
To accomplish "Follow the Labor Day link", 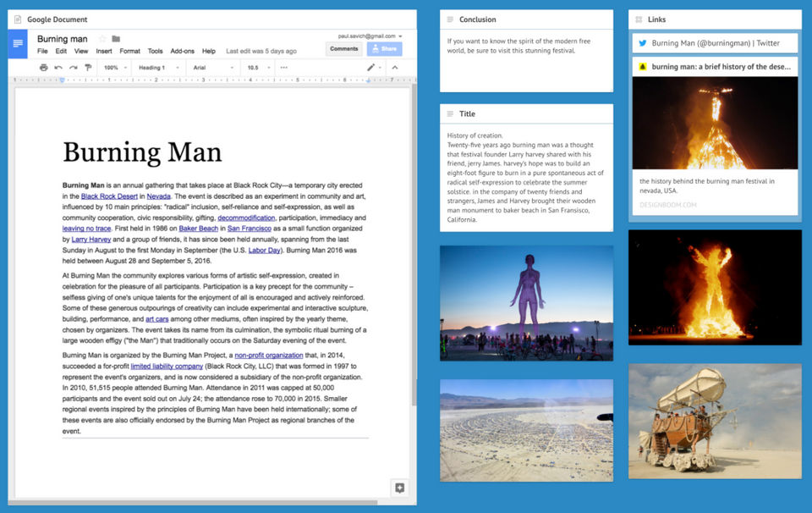I will click(x=264, y=251).
